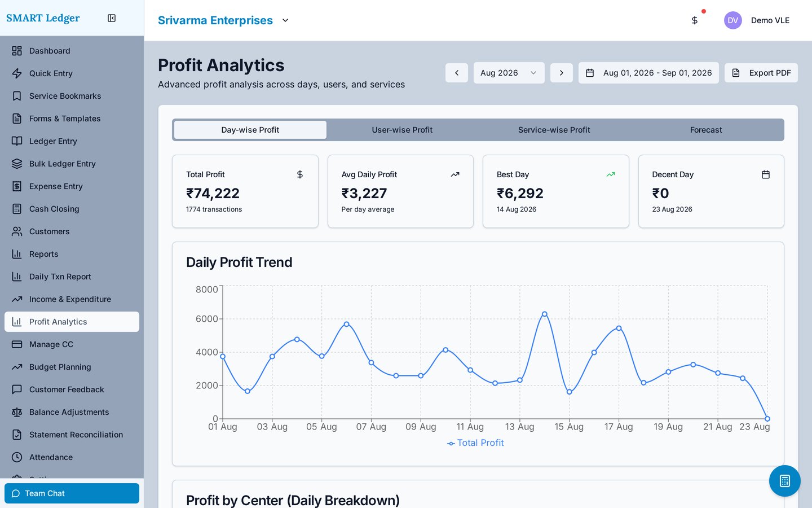Click the '1774 transactions' text
This screenshot has height=508, width=812.
point(214,209)
